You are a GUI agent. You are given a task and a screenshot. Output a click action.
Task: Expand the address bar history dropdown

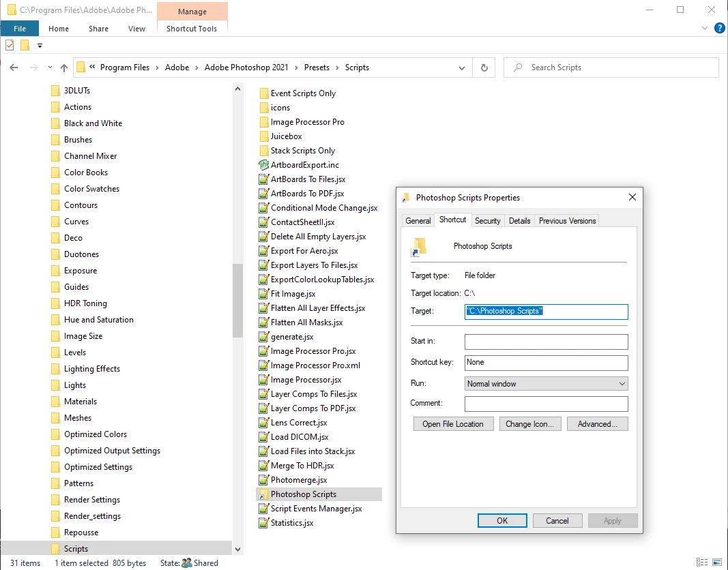tap(461, 67)
